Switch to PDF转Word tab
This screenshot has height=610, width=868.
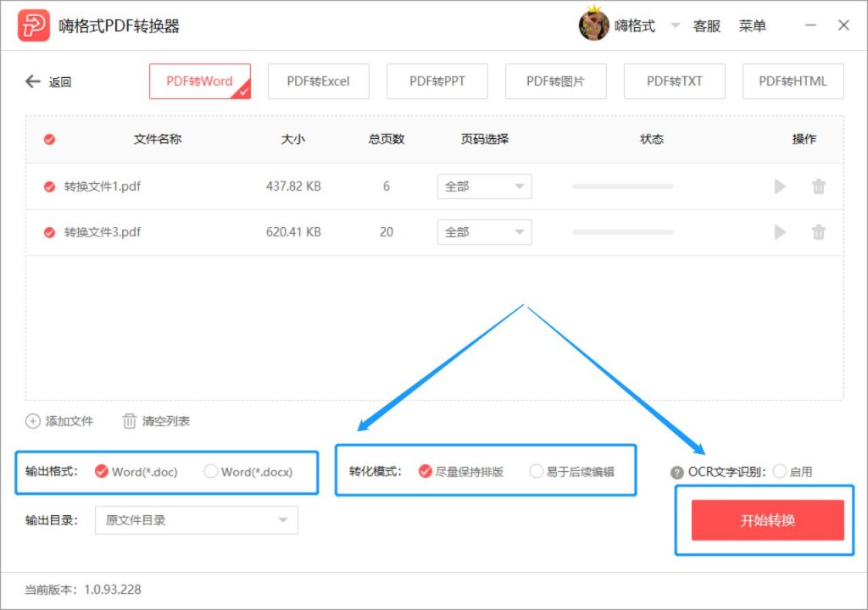point(200,81)
